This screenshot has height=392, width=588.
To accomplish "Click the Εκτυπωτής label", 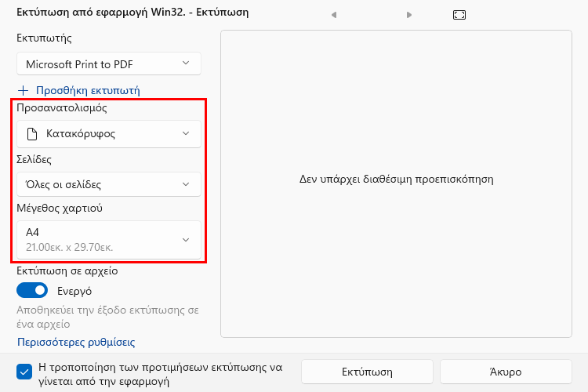I will 44,38.
